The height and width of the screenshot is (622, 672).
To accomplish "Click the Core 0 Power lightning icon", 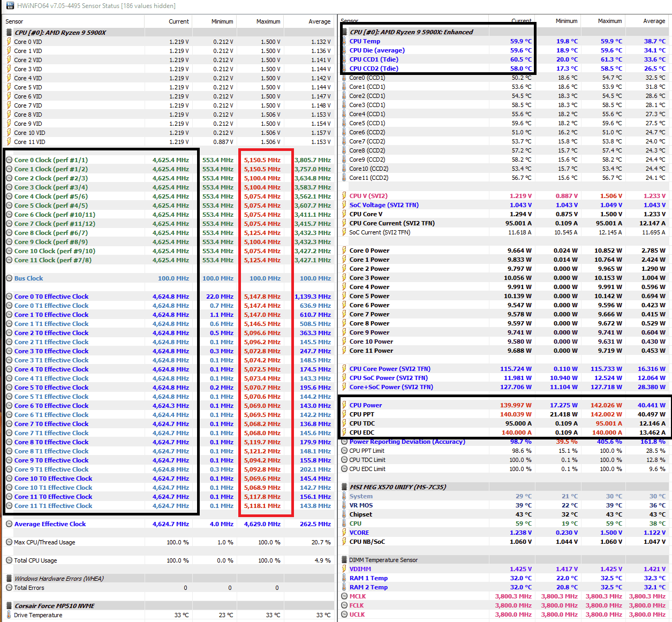I will pyautogui.click(x=344, y=251).
